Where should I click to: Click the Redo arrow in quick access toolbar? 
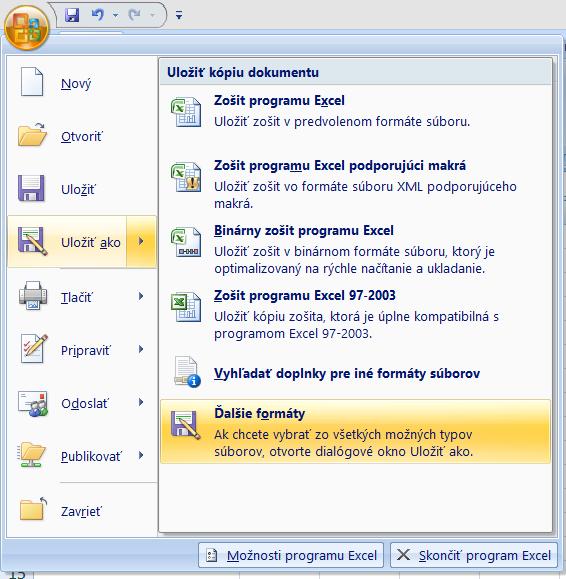tap(134, 15)
